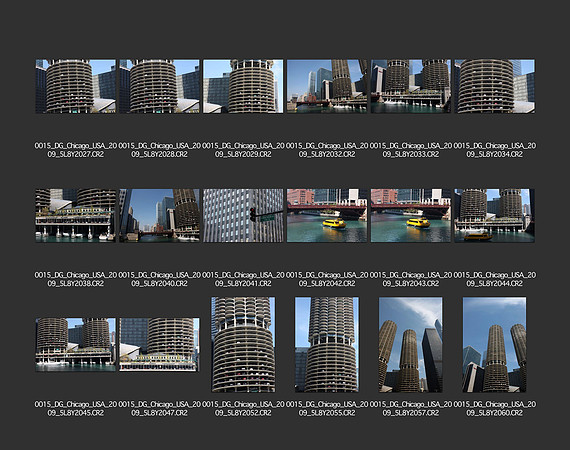Click filename label ending 5L8Y2042.CR2
This screenshot has width=570, height=450.
pyautogui.click(x=327, y=279)
